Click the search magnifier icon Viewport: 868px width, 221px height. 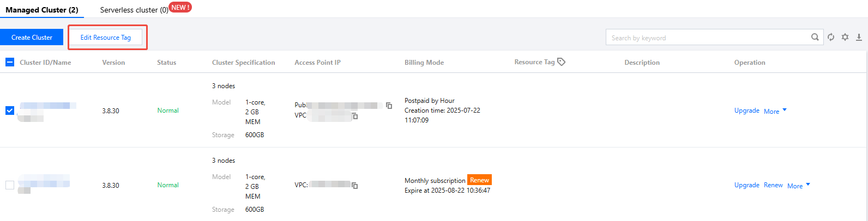[815, 37]
